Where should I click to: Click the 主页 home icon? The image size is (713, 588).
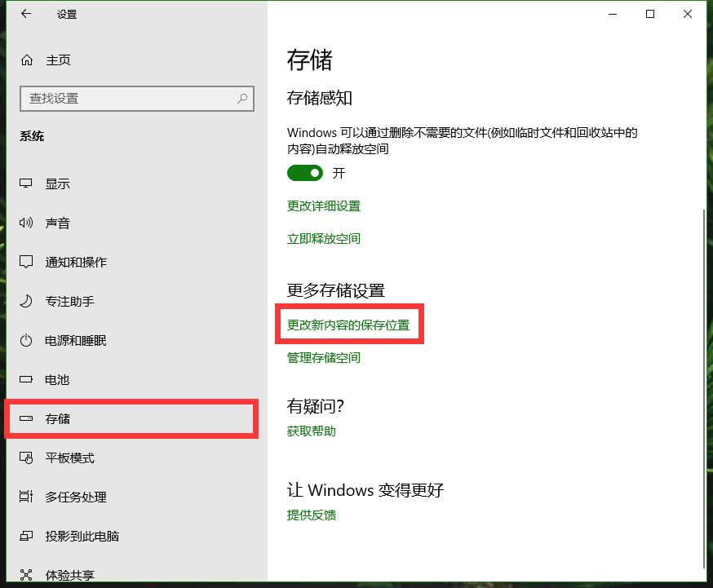coord(26,60)
